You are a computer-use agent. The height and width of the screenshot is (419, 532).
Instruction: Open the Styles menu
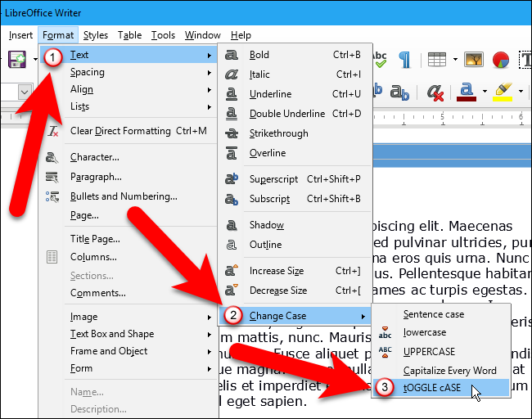pos(95,35)
